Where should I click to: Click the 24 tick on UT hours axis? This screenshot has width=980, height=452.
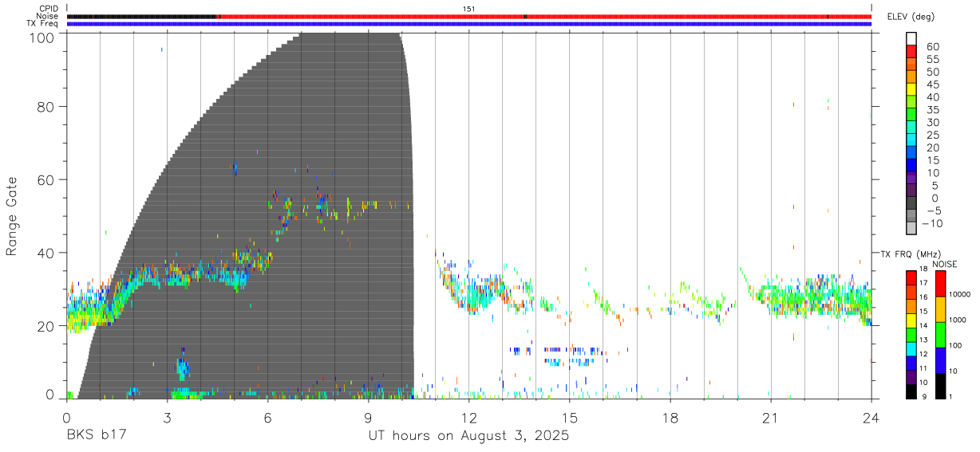tap(871, 416)
